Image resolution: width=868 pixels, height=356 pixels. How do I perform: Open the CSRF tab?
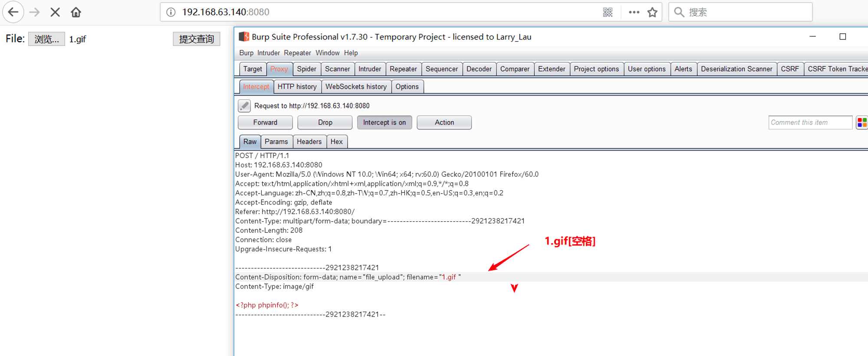790,69
